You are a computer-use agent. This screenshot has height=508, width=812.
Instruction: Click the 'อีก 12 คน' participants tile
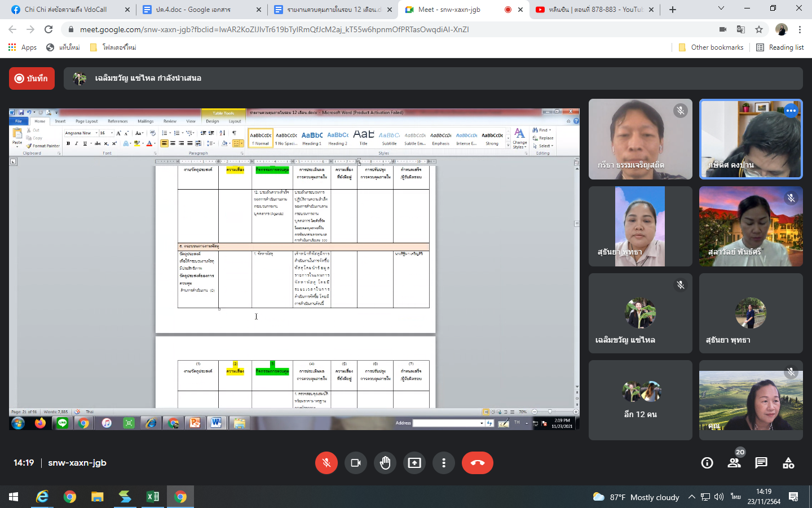pyautogui.click(x=640, y=400)
